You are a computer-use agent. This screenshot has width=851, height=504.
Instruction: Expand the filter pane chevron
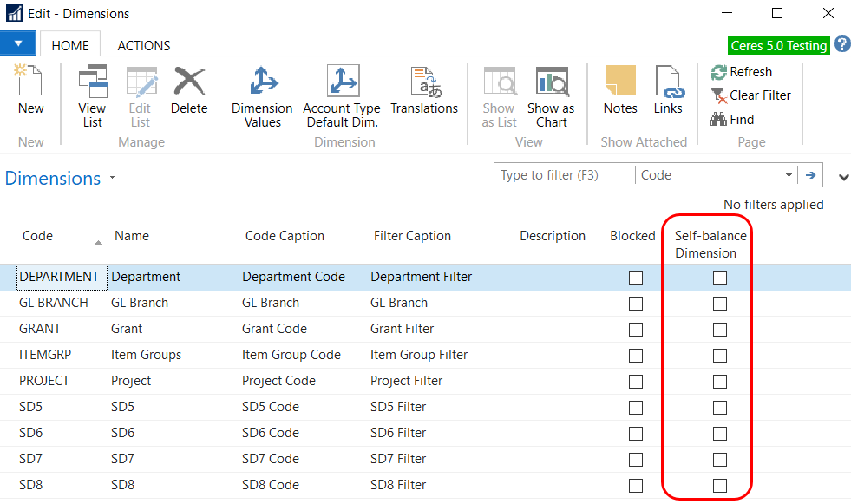843,178
